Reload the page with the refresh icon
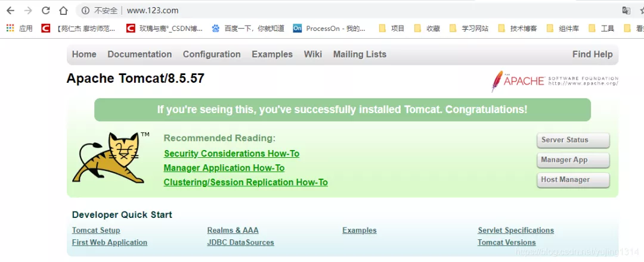This screenshot has width=644, height=262. 45,11
